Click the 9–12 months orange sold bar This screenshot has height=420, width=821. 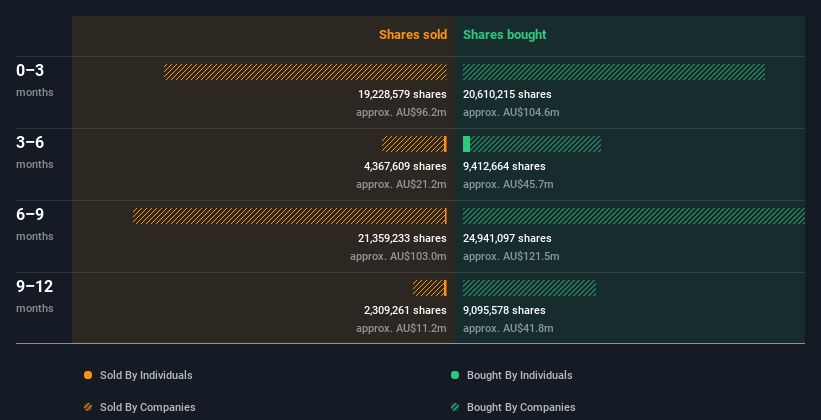429,288
